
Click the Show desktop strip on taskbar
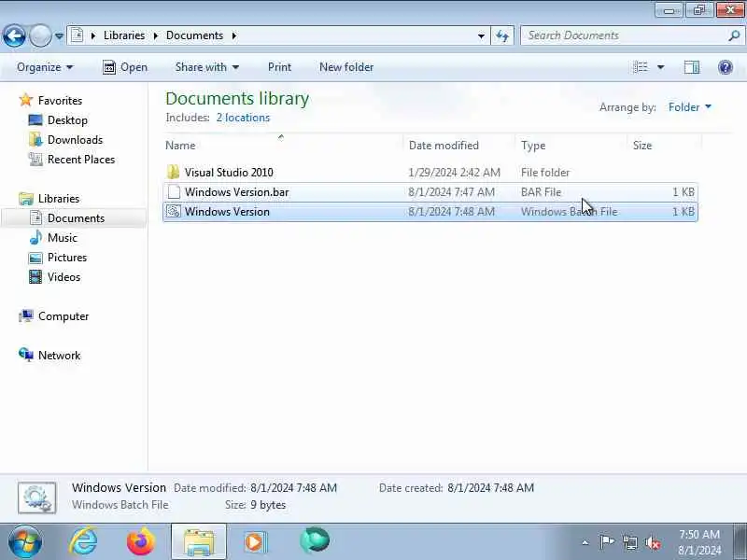click(x=740, y=541)
